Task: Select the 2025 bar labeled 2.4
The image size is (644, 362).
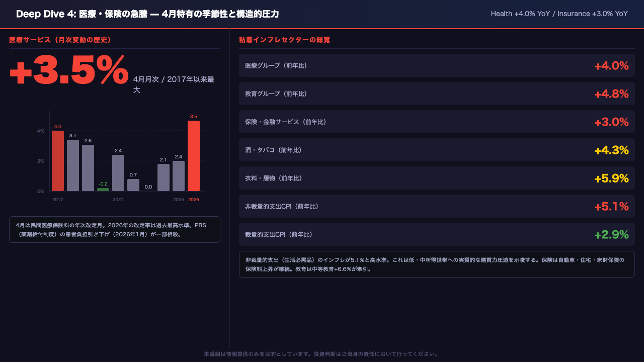Action: [x=179, y=176]
